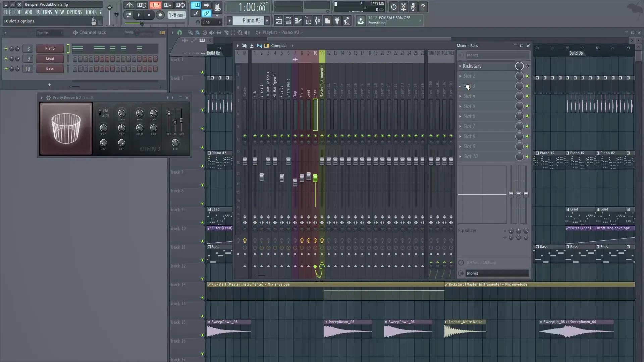
Task: Open the Compact mixer layout dropdown
Action: tap(279, 46)
